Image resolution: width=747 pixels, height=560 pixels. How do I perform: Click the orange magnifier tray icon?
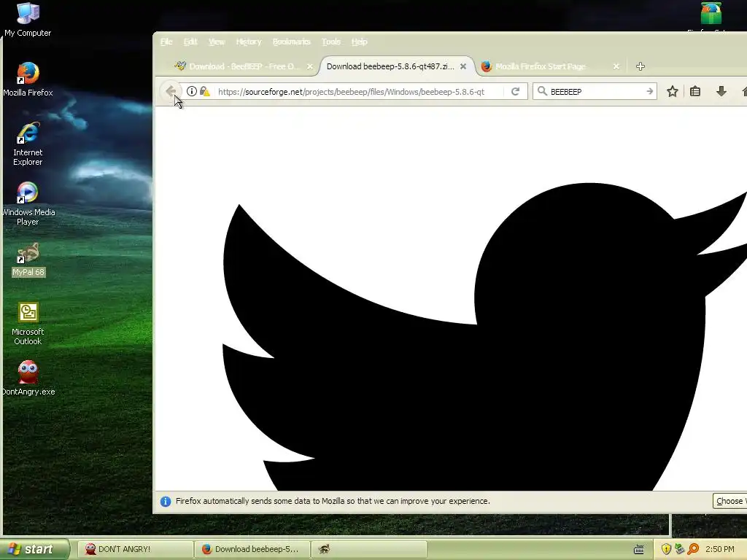(693, 549)
